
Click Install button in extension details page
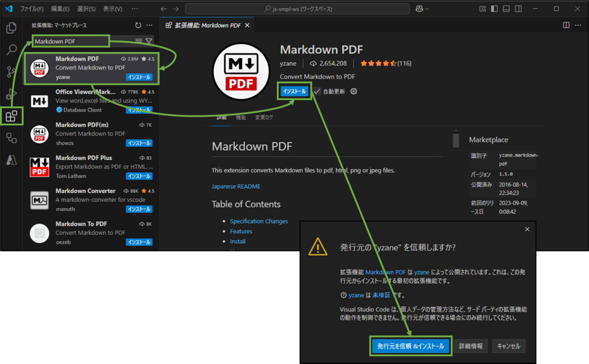[x=294, y=91]
